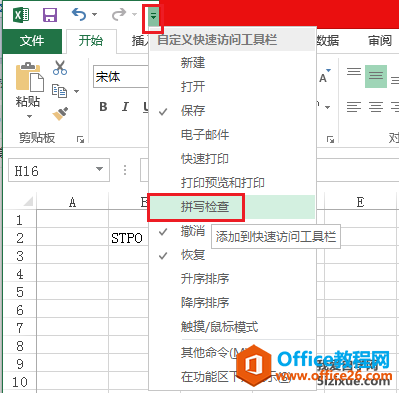Open the Name Box dropdown arrow
Screen dimensions: 399x393
pyautogui.click(x=99, y=169)
